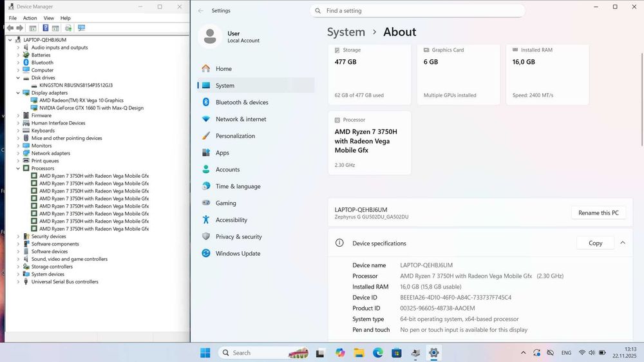Click Update driver icon with green arrow in toolbar
Viewport: 644px width, 362px height.
coord(68,28)
